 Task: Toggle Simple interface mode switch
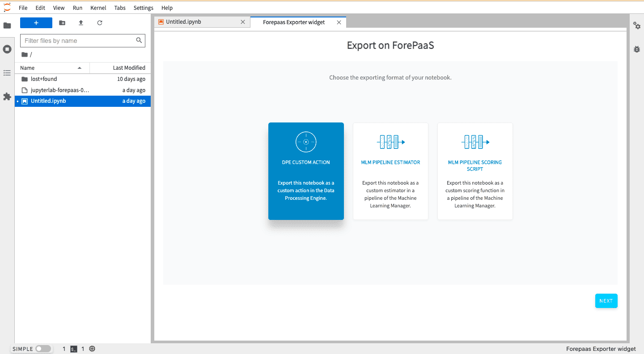[x=43, y=349]
